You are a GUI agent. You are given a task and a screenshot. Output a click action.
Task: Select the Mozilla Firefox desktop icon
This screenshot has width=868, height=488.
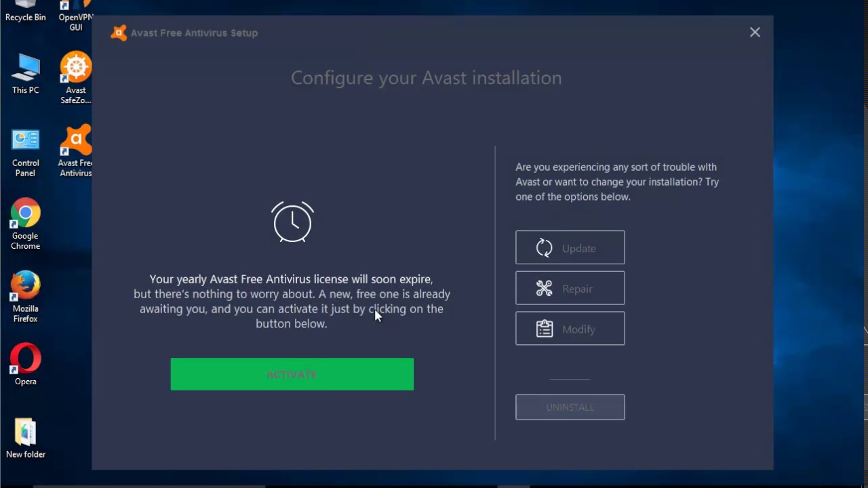(x=26, y=297)
